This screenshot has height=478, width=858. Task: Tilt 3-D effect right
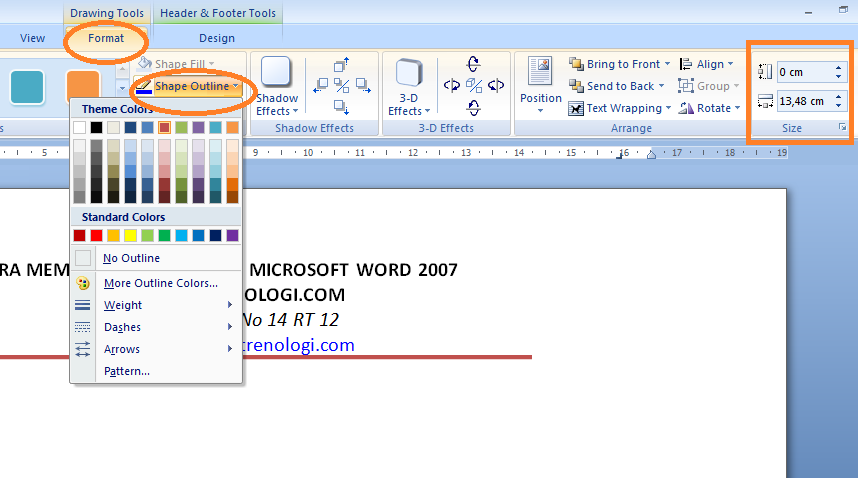pos(496,85)
